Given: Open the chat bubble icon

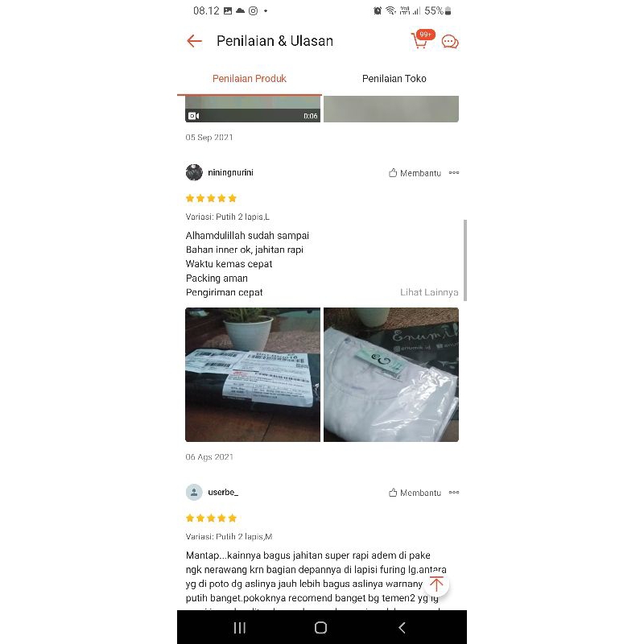Looking at the screenshot, I should (450, 42).
